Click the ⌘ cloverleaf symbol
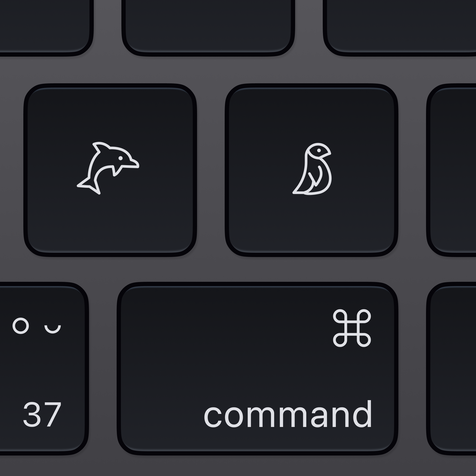Image resolution: width=476 pixels, height=476 pixels. pyautogui.click(x=352, y=328)
